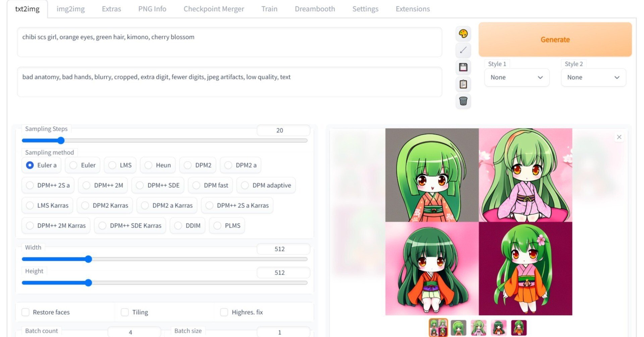Open the Extras tab
This screenshot has height=337, width=644.
click(x=111, y=9)
